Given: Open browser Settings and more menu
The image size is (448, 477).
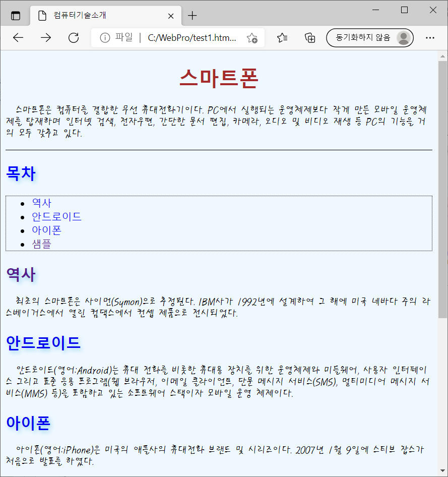Looking at the screenshot, I should [430, 38].
